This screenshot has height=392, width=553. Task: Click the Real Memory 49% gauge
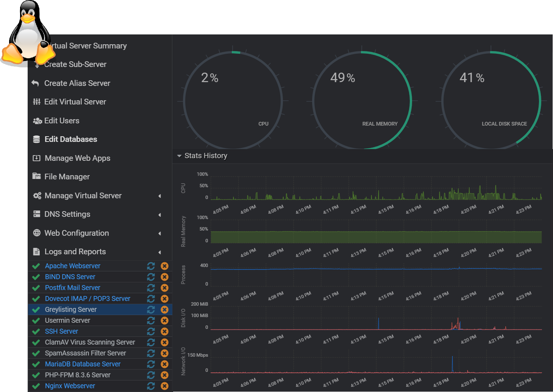click(362, 101)
